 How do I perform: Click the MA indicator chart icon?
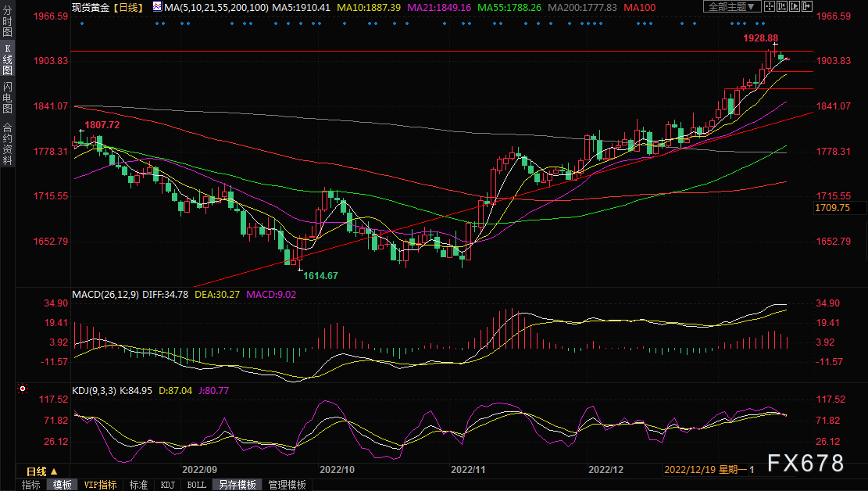(x=158, y=7)
